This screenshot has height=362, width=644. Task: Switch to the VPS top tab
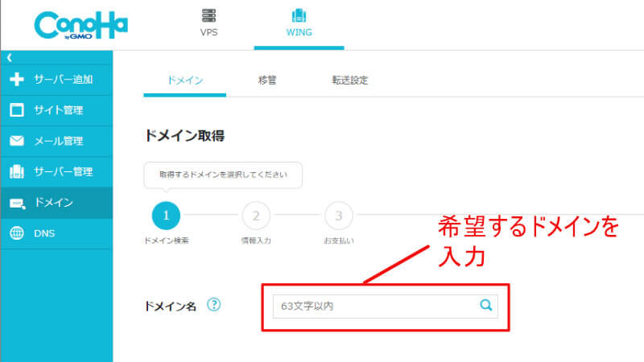(208, 25)
